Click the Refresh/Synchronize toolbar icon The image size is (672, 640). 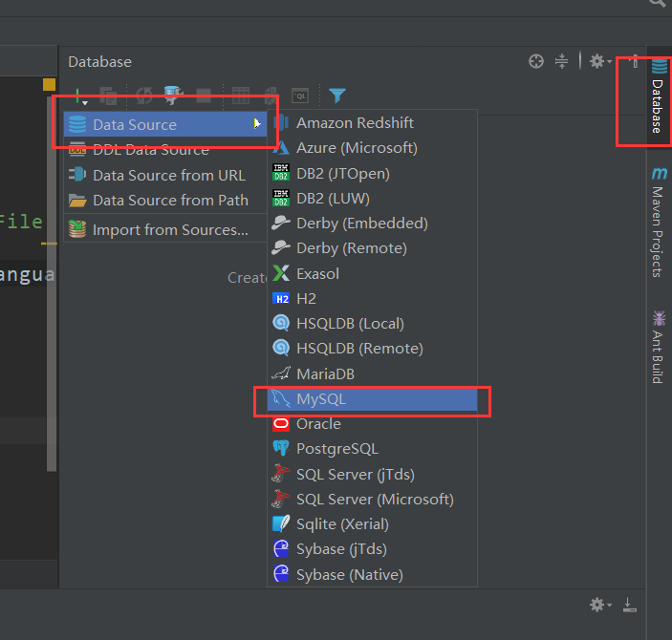[x=144, y=96]
